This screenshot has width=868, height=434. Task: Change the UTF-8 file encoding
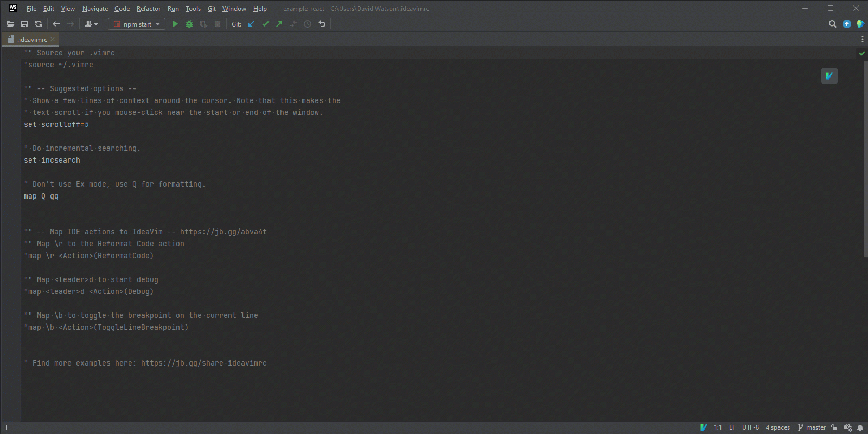pos(750,427)
